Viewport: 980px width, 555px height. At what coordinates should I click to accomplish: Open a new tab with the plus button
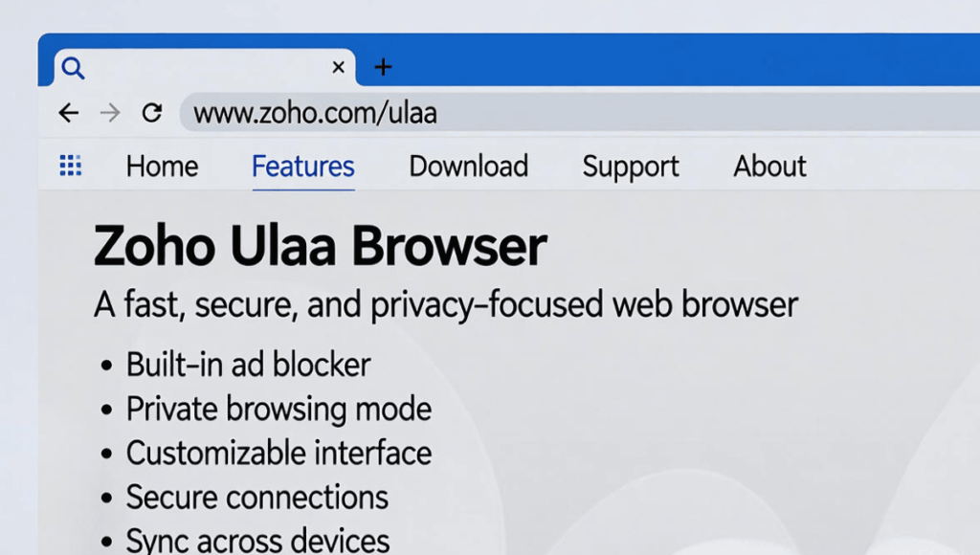[x=383, y=67]
